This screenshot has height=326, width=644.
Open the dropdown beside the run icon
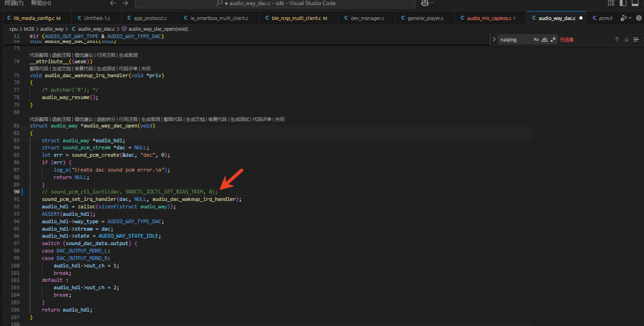click(630, 18)
